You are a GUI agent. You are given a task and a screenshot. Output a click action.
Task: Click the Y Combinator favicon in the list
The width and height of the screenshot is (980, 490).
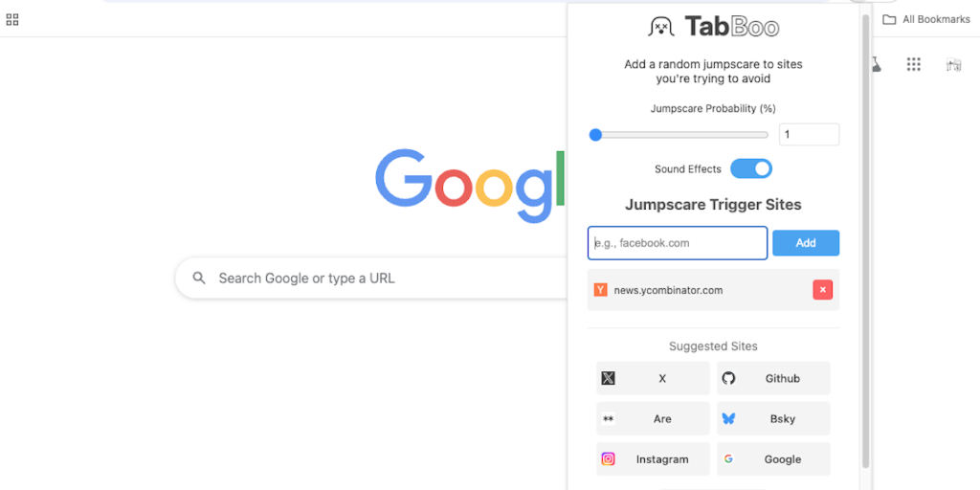pyautogui.click(x=601, y=290)
